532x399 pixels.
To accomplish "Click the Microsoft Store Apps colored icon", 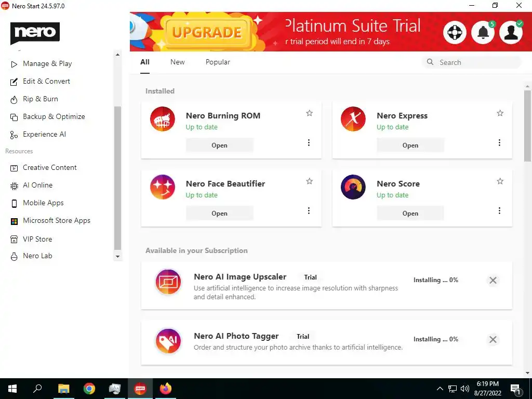I will tap(14, 221).
